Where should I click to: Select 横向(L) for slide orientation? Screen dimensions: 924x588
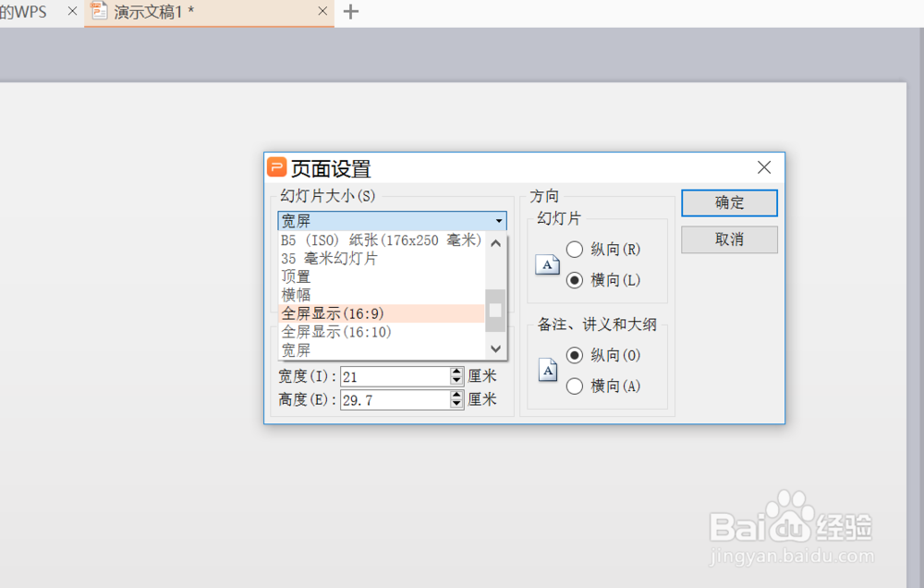[575, 280]
